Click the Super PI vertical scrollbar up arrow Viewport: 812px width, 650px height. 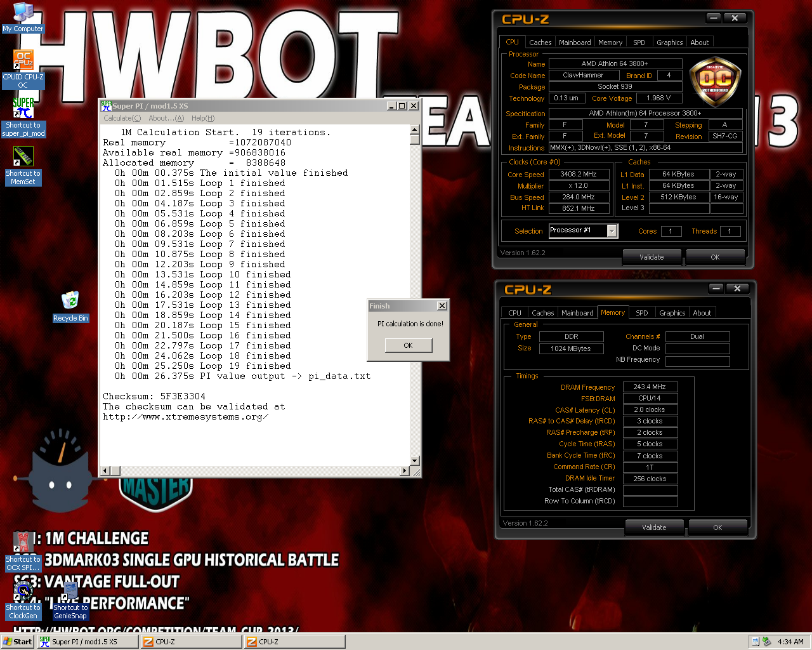coord(415,129)
